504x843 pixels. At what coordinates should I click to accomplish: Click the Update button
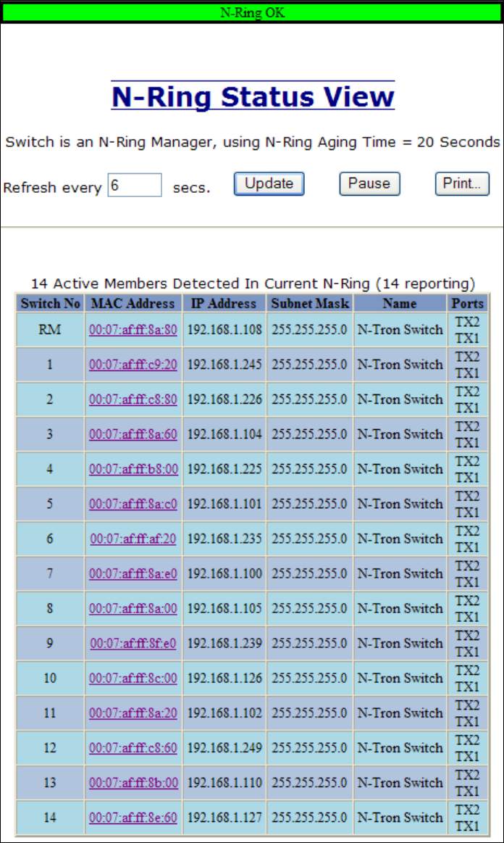pos(269,184)
